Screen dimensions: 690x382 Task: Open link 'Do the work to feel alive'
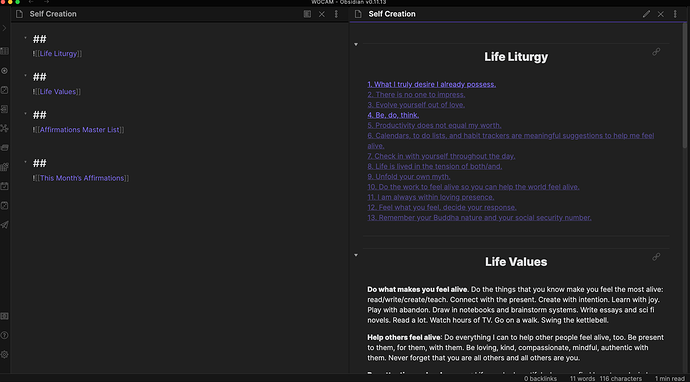pyautogui.click(x=473, y=187)
